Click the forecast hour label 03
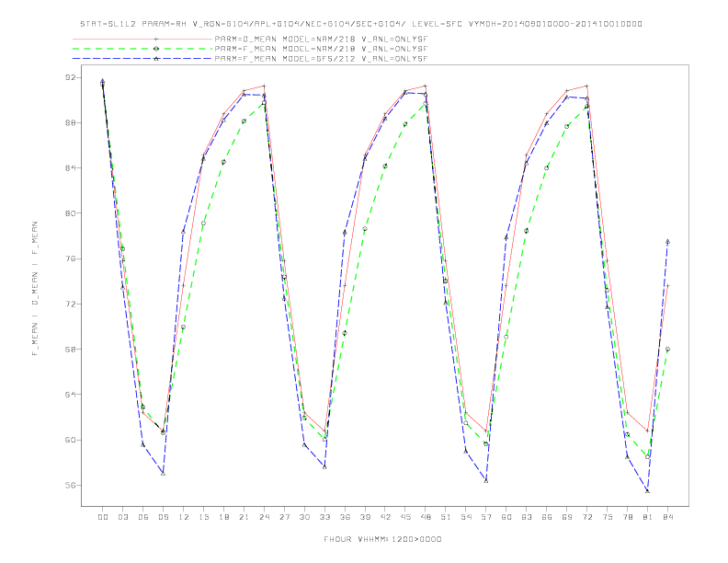The height and width of the screenshot is (563, 728). [123, 517]
